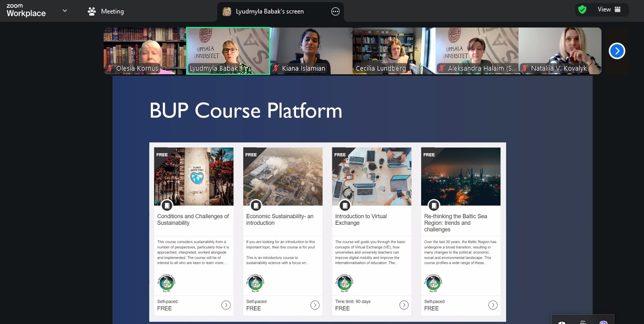Click Windows Security shield in system tray
Image resolution: width=644 pixels, height=324 pixels.
(x=562, y=322)
